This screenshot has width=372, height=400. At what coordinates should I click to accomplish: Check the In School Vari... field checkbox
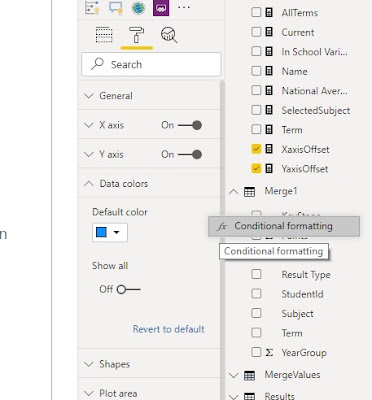[x=256, y=51]
